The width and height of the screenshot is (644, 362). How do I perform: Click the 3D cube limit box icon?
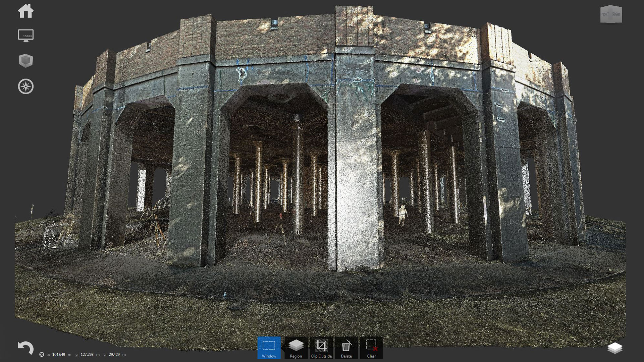click(26, 61)
